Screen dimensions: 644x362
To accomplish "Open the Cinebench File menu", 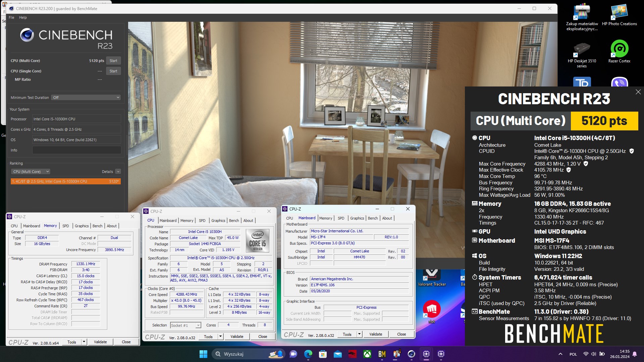I will [11, 17].
